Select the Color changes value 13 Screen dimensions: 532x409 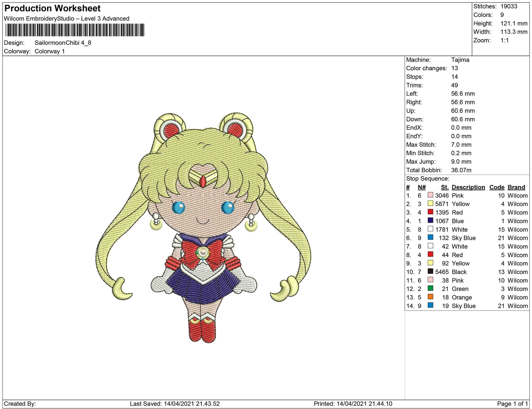tap(455, 68)
